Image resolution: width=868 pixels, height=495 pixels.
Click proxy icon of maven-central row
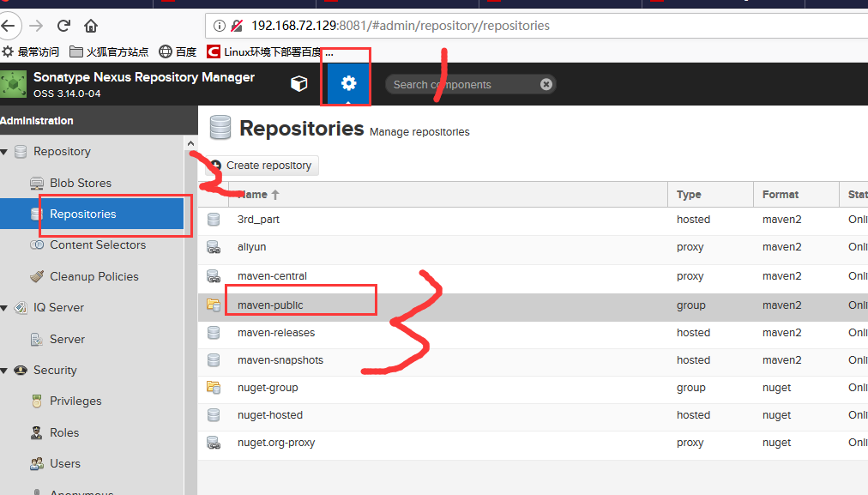coord(214,275)
